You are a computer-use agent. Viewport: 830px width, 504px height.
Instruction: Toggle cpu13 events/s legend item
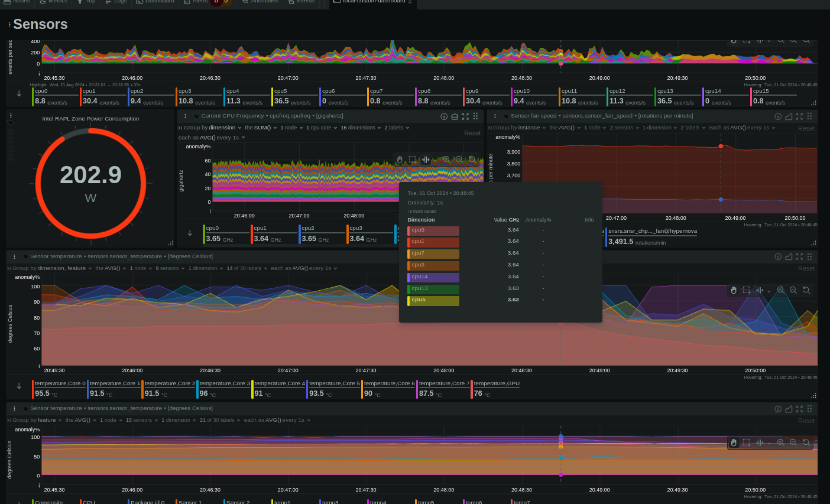[x=677, y=96]
